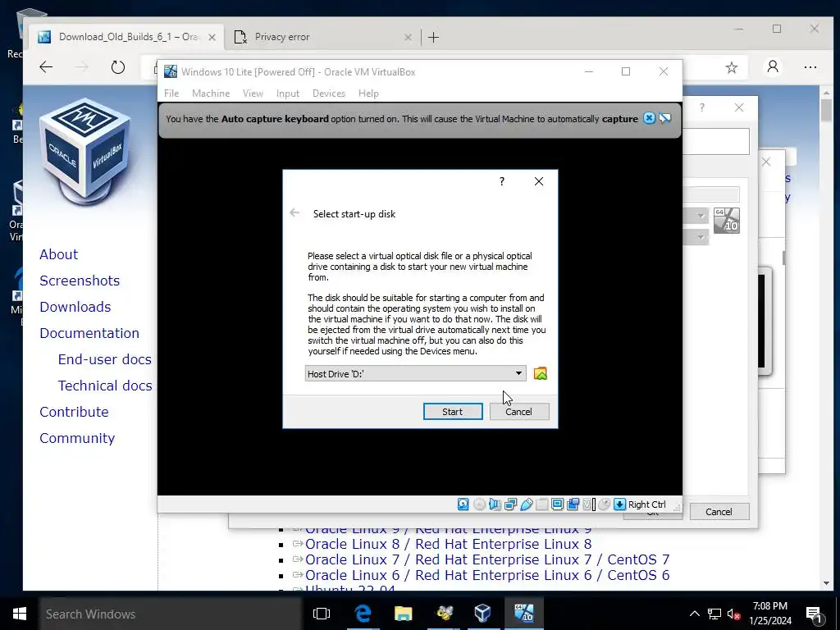Open the Devices menu
Viewport: 840px width, 630px height.
[x=329, y=94]
